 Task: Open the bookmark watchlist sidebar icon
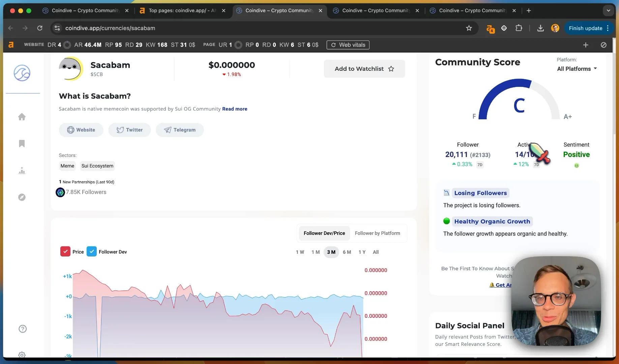[22, 144]
